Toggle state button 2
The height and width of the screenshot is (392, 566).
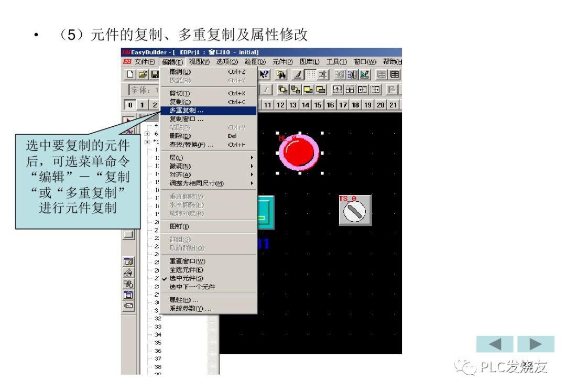click(155, 105)
